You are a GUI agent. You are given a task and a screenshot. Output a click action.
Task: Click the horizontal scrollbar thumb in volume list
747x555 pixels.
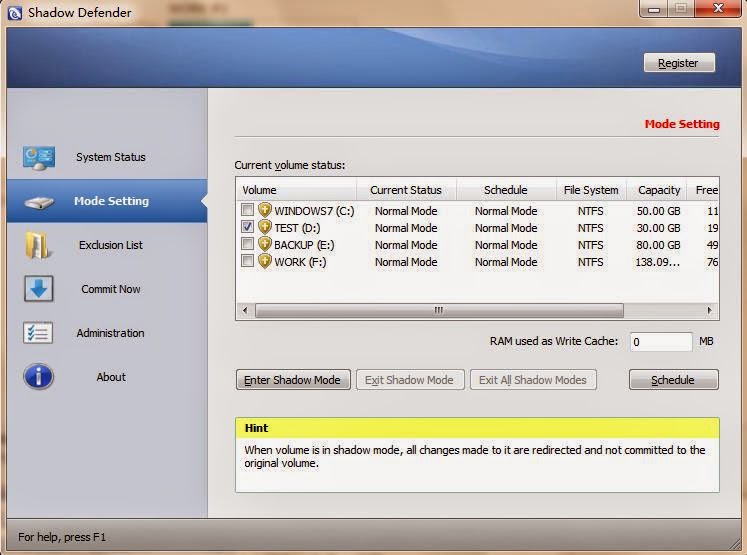click(x=439, y=310)
